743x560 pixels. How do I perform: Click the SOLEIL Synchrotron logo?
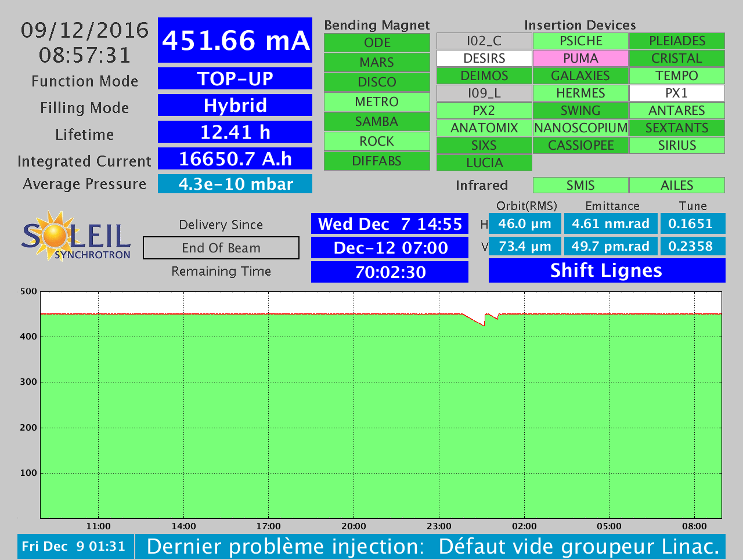tap(76, 236)
